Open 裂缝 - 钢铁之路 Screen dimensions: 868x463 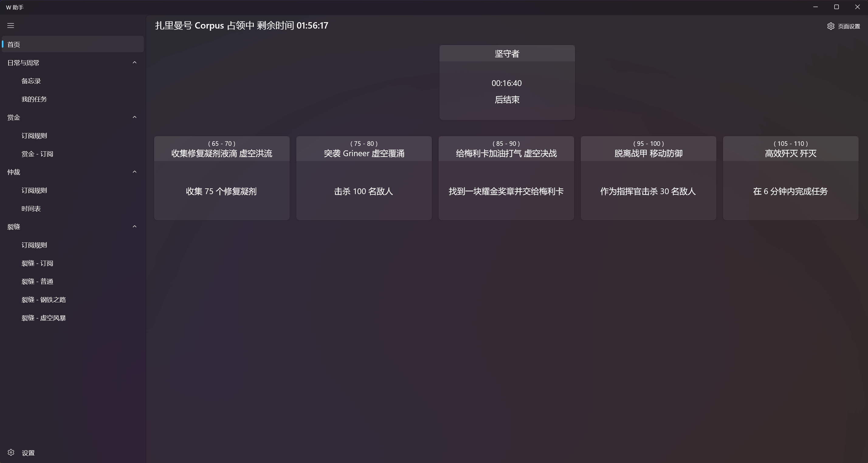pyautogui.click(x=43, y=299)
